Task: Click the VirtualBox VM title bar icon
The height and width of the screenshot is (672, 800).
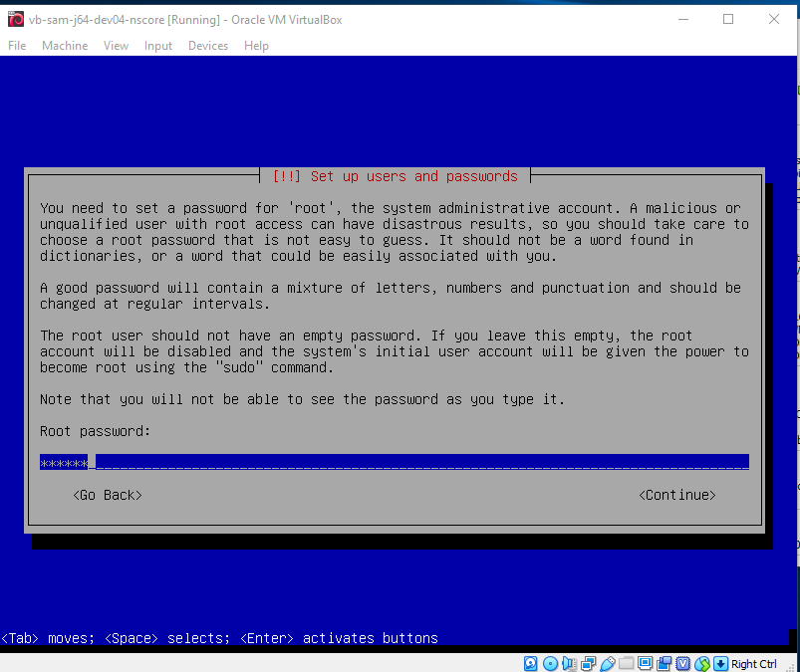Action: click(16, 19)
